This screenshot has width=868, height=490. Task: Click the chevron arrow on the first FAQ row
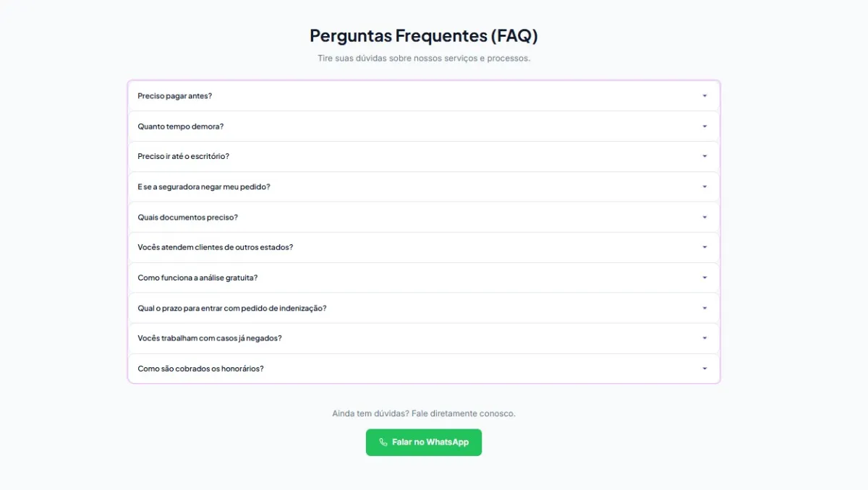point(705,95)
